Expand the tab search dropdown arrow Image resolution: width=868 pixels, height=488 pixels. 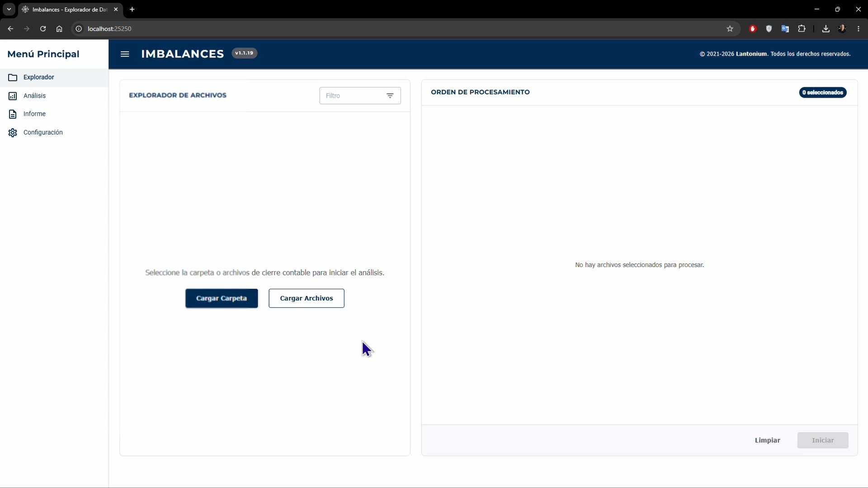[9, 9]
